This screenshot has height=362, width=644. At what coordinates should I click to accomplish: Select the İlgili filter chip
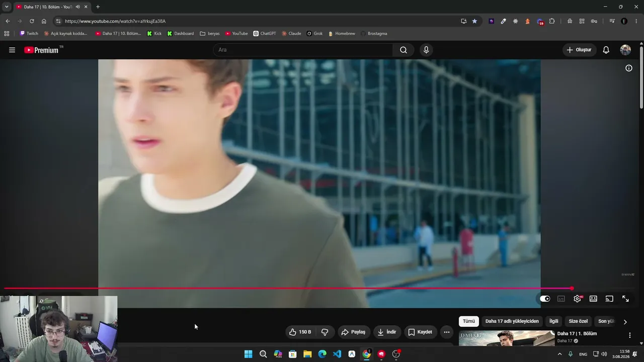(x=553, y=321)
